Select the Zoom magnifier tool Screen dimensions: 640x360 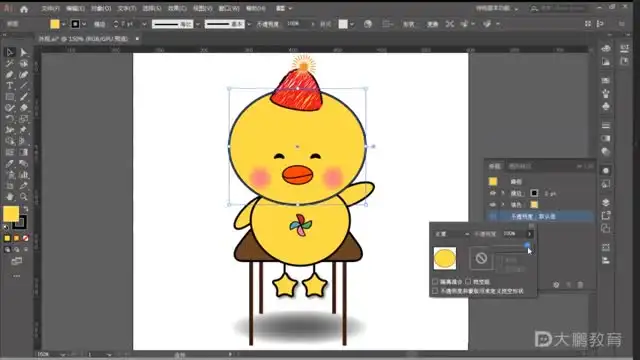24,197
